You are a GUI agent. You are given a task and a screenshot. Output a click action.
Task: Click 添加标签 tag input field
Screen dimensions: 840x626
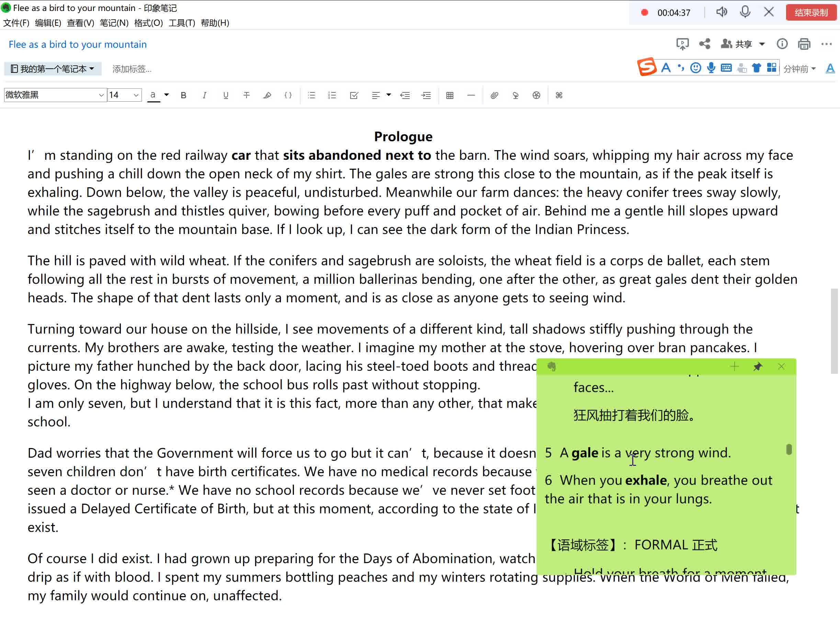(132, 69)
